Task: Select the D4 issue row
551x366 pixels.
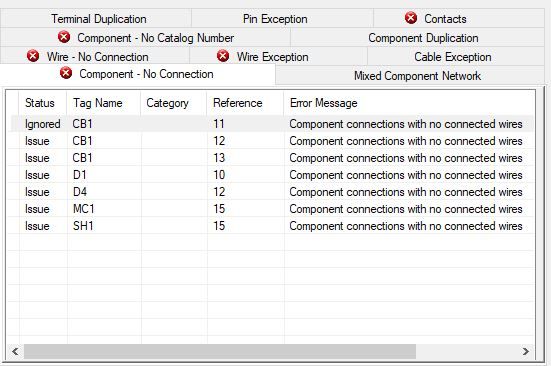Action: pos(271,192)
